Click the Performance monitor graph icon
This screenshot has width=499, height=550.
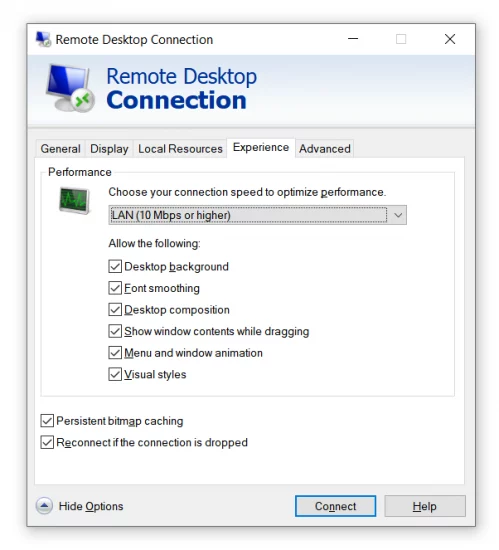[74, 201]
